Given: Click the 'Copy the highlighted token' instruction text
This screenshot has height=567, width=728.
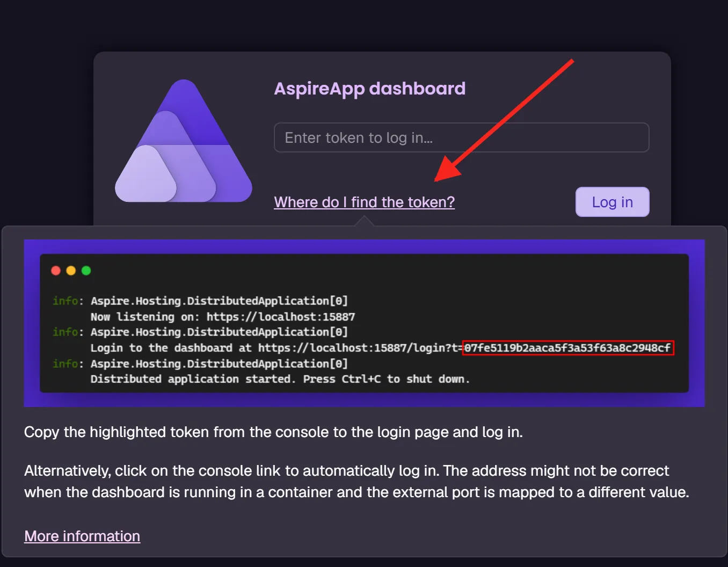Looking at the screenshot, I should 273,432.
